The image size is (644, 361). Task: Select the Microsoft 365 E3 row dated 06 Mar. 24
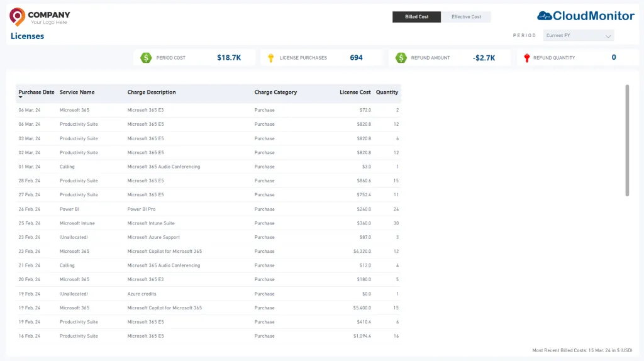(x=208, y=110)
